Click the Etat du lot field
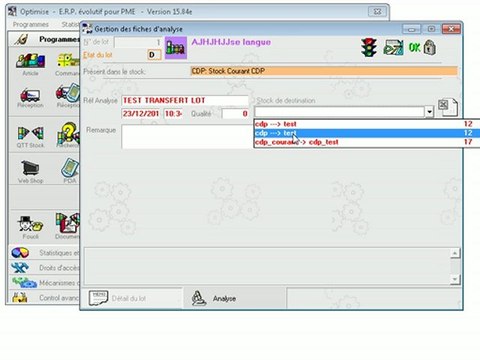This screenshot has height=360, width=480. click(154, 55)
